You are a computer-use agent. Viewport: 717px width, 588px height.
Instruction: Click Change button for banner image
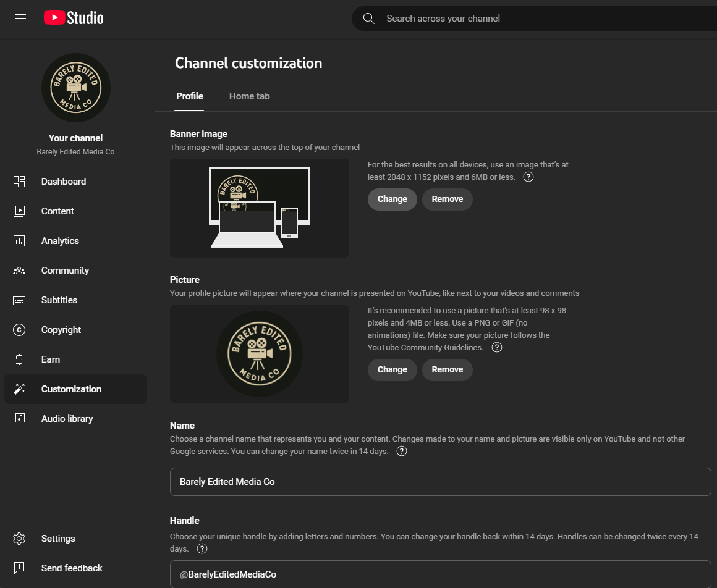coord(392,199)
